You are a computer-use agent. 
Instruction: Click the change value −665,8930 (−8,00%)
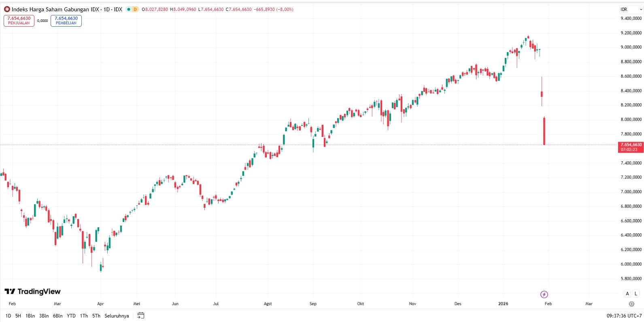[274, 9]
